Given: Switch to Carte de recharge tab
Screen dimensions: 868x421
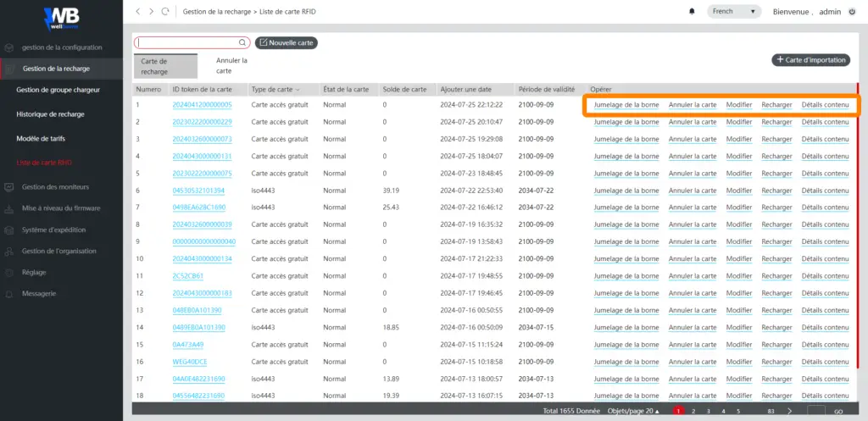Looking at the screenshot, I should 165,66.
